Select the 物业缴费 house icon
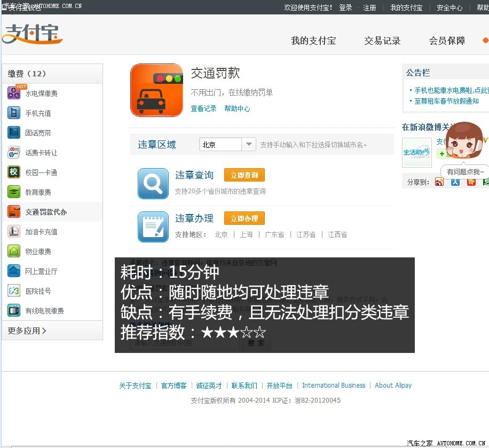 click(14, 251)
